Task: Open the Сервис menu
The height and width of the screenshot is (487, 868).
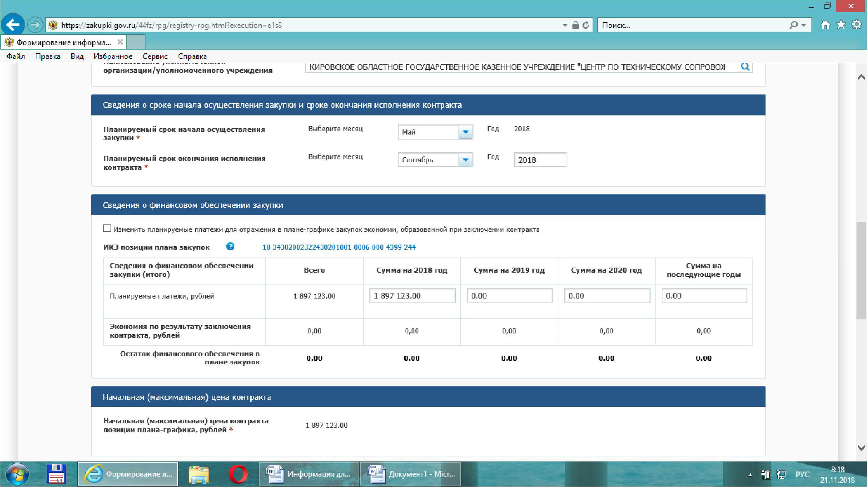Action: (155, 56)
